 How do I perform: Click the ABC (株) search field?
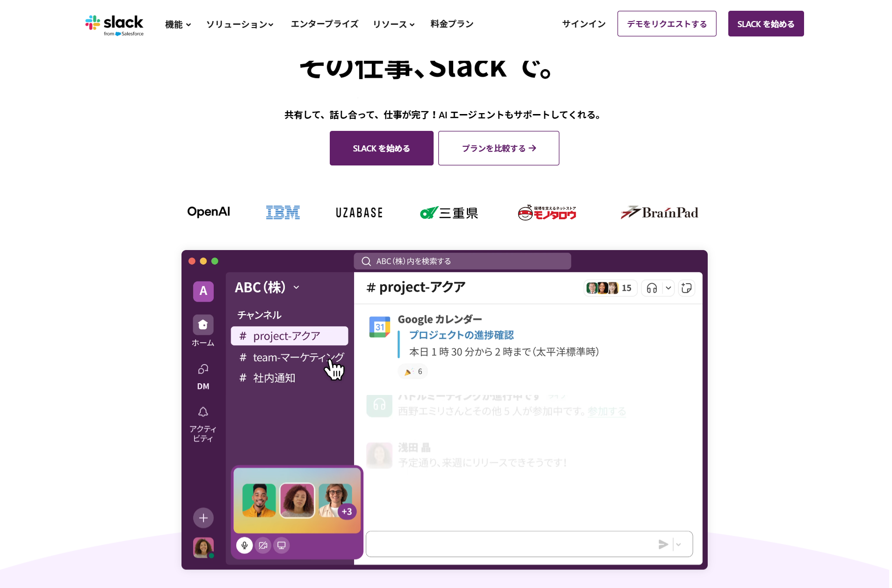[x=462, y=261]
